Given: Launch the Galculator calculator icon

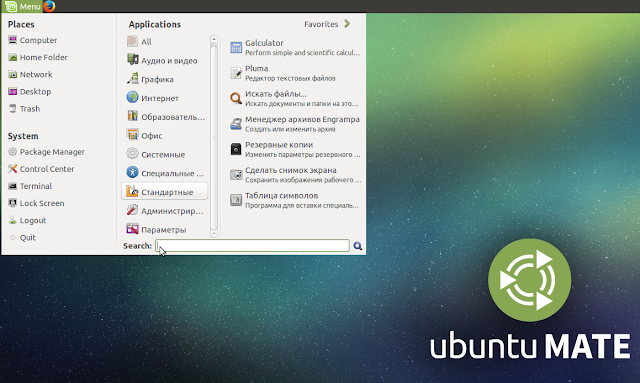Looking at the screenshot, I should (236, 47).
